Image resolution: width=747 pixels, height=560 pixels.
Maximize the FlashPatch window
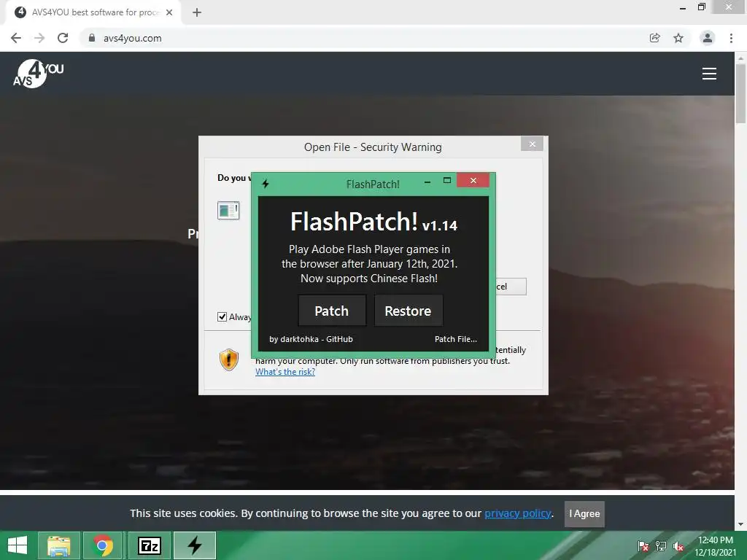pyautogui.click(x=447, y=180)
